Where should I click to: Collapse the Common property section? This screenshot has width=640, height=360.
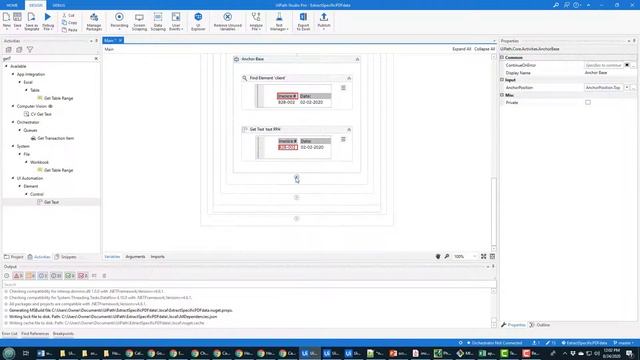coord(502,58)
